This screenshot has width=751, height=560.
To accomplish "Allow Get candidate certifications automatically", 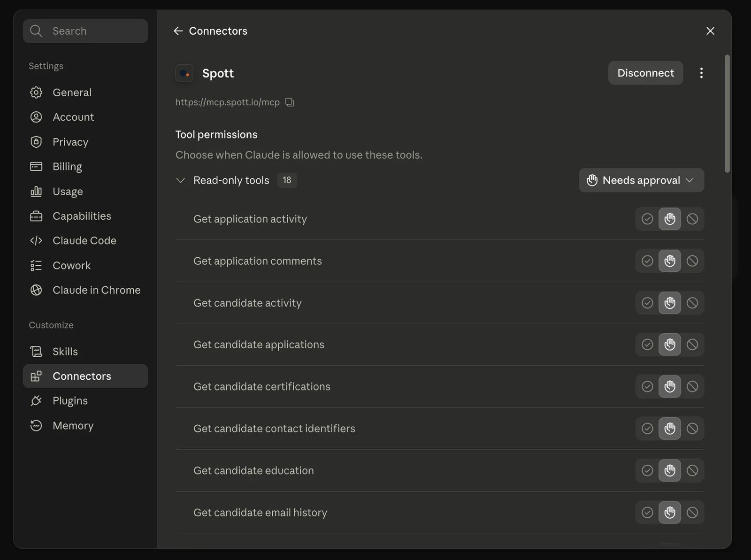I will click(647, 387).
